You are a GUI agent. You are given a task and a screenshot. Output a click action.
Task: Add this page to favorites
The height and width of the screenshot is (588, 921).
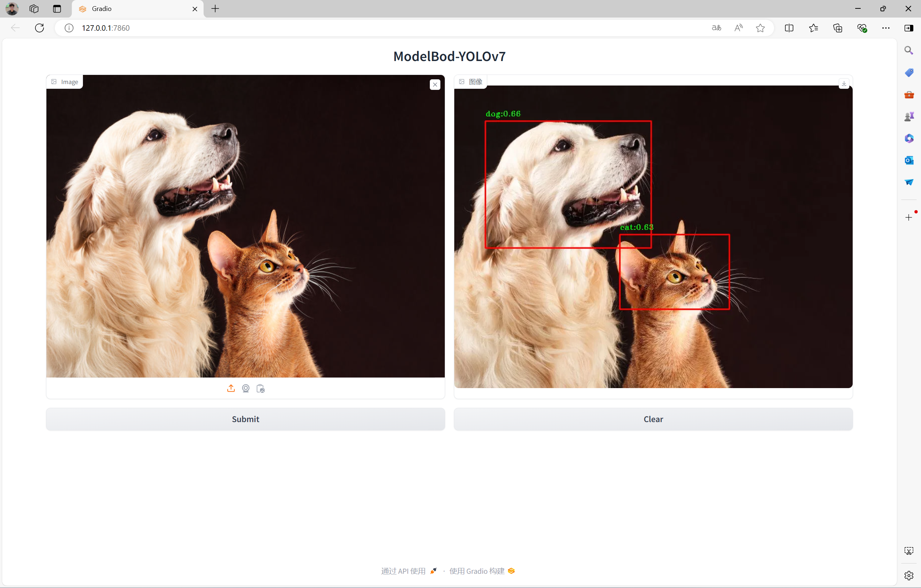760,28
